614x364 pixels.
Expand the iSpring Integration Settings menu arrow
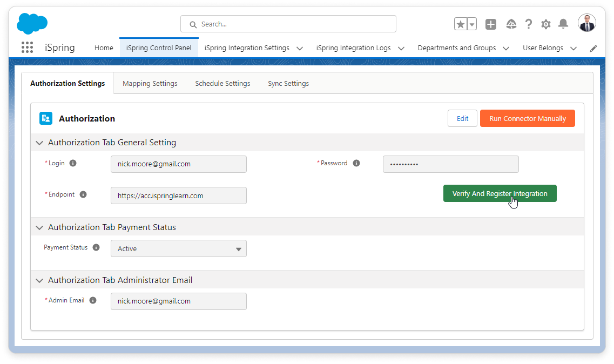[300, 48]
